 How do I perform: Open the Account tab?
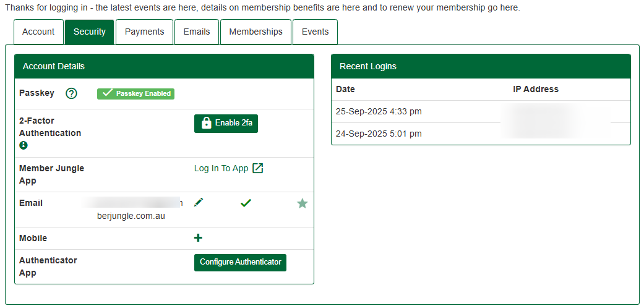click(38, 32)
